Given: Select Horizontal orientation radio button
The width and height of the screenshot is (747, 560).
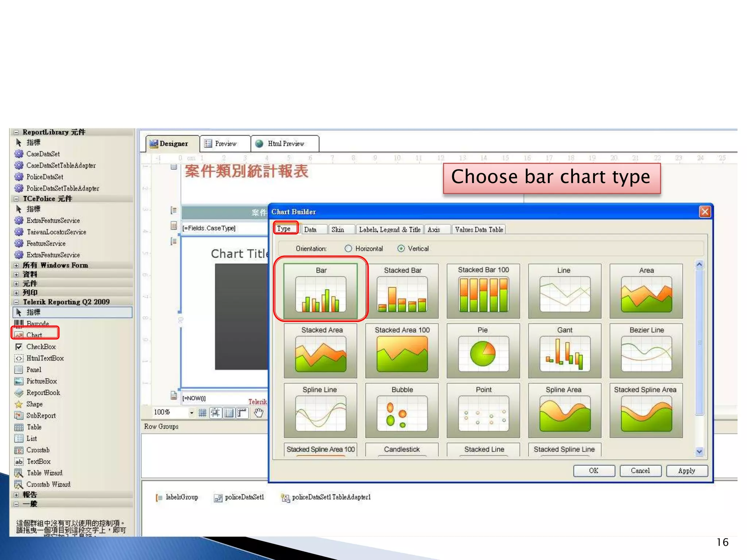Looking at the screenshot, I should click(348, 249).
